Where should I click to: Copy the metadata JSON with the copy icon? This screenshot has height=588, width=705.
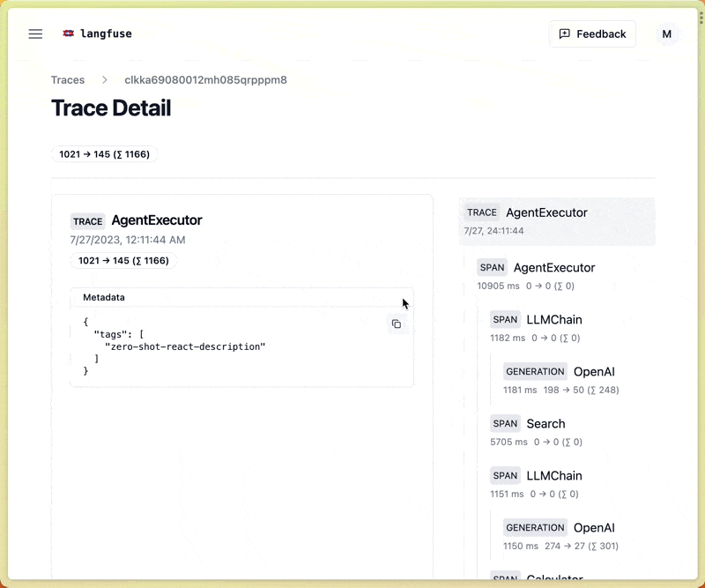[x=397, y=324]
